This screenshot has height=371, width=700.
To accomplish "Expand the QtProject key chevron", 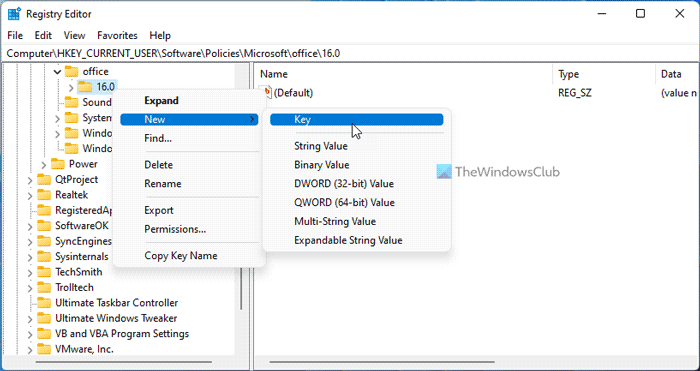I will click(30, 180).
